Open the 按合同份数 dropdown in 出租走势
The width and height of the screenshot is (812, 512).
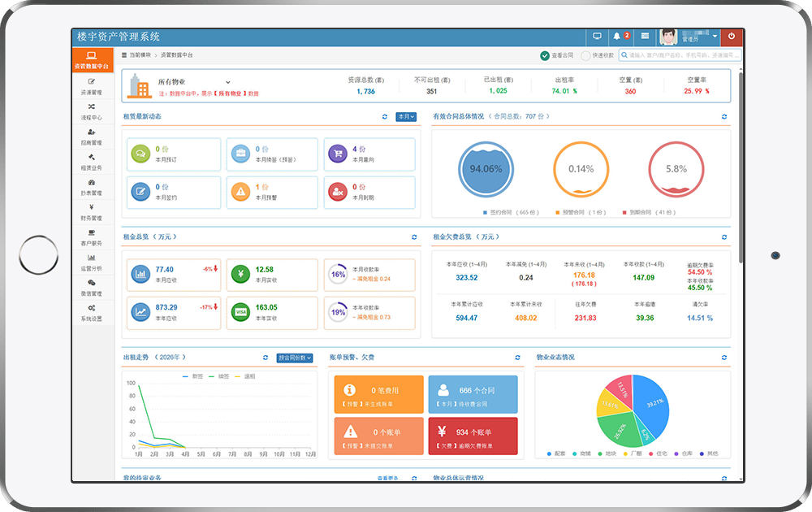tap(295, 358)
